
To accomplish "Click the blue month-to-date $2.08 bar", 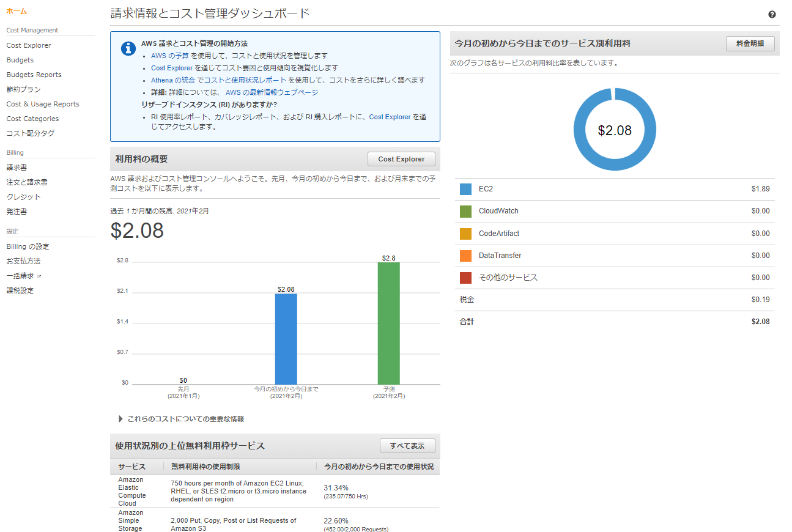I will coord(286,339).
